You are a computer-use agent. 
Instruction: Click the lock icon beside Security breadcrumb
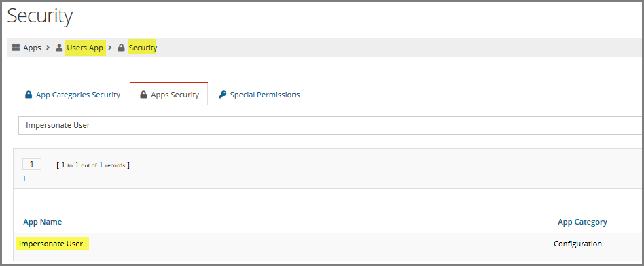pyautogui.click(x=121, y=48)
